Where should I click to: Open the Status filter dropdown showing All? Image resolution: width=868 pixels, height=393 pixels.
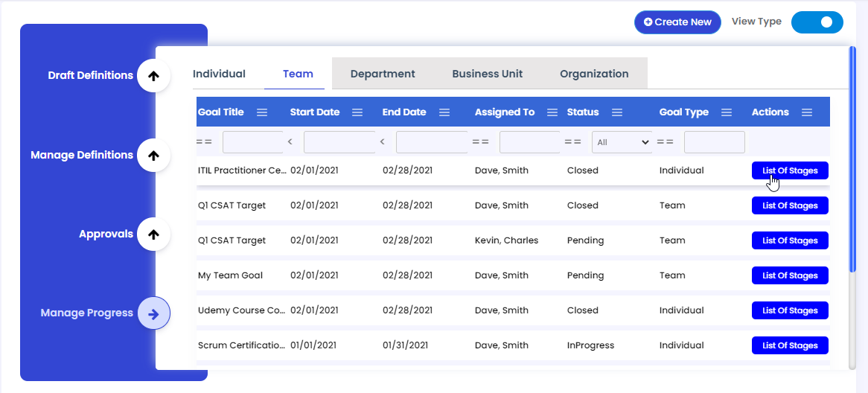click(622, 142)
